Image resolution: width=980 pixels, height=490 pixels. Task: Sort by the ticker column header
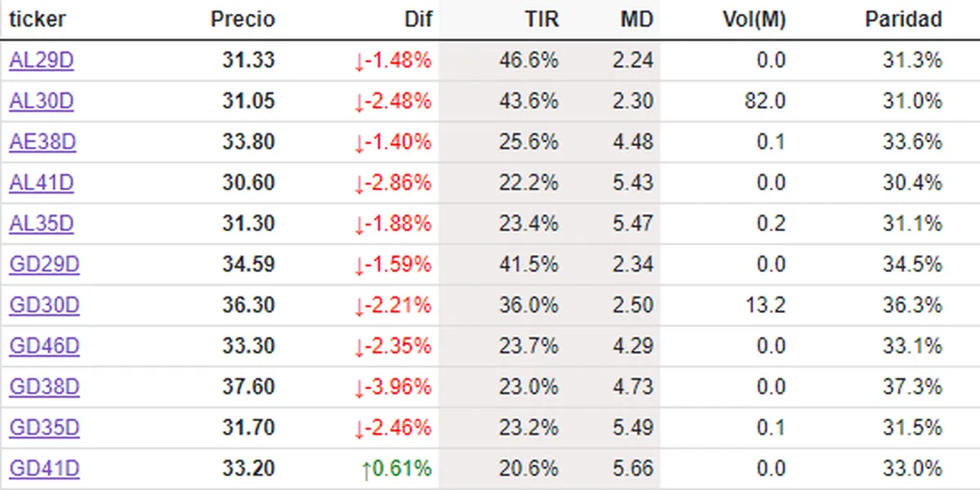[38, 20]
